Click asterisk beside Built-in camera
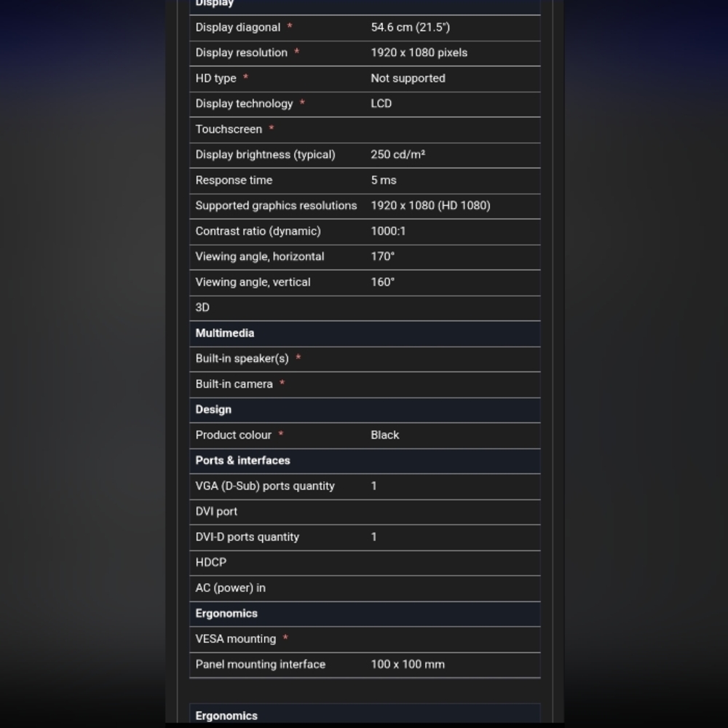The width and height of the screenshot is (728, 728). pos(282,383)
